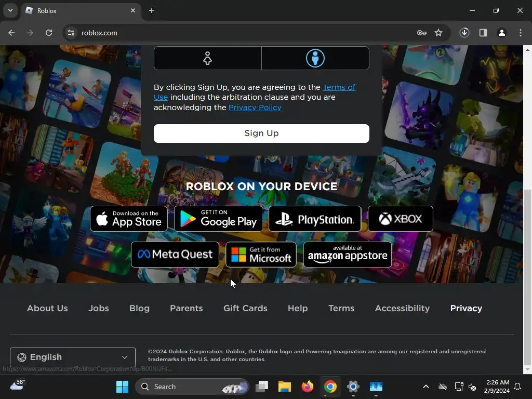Go to Parents footer link

(x=187, y=308)
